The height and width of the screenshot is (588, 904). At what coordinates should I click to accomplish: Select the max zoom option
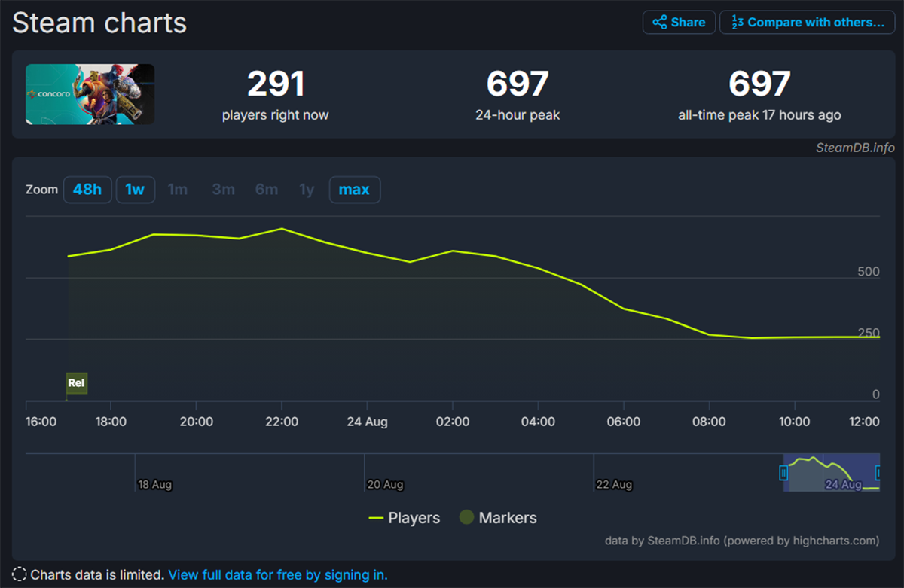pos(354,190)
